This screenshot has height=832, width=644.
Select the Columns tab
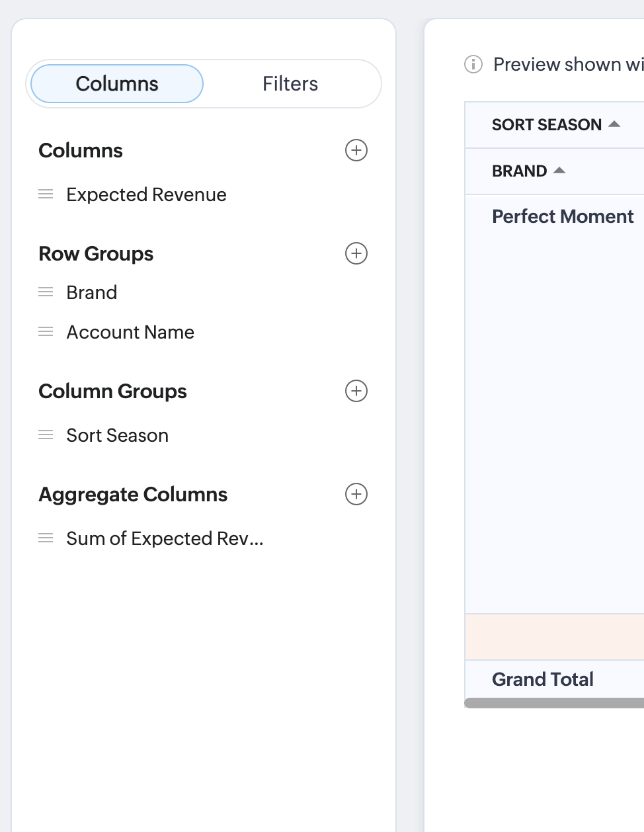[117, 84]
